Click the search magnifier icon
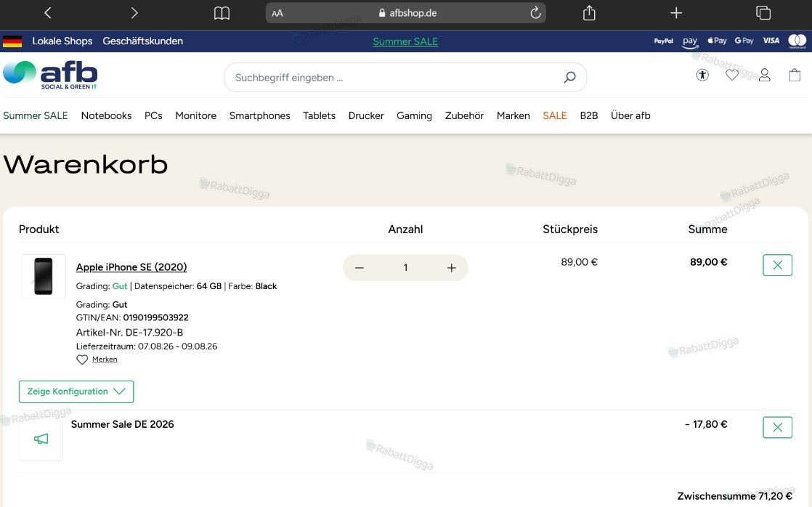The image size is (812, 507). click(569, 78)
